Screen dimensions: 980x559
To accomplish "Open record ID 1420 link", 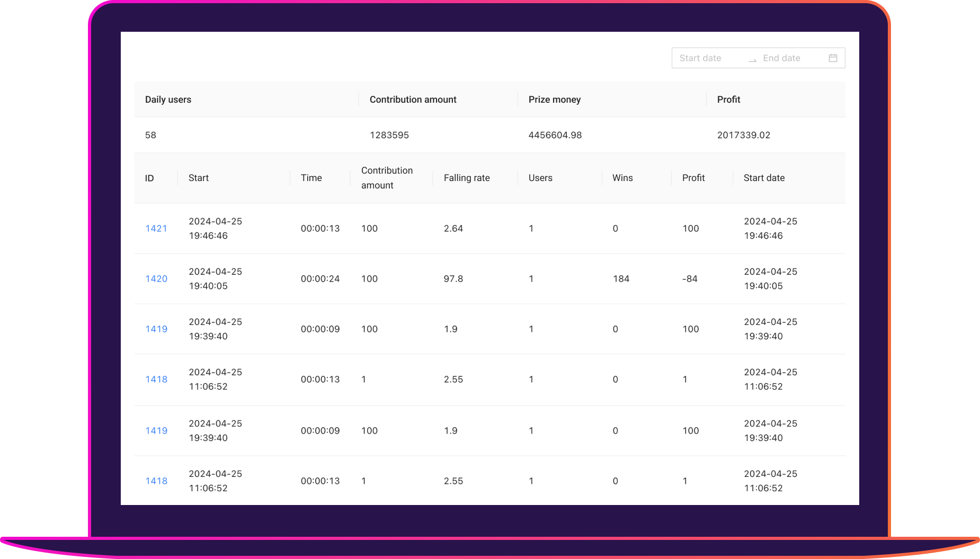I will [x=156, y=279].
